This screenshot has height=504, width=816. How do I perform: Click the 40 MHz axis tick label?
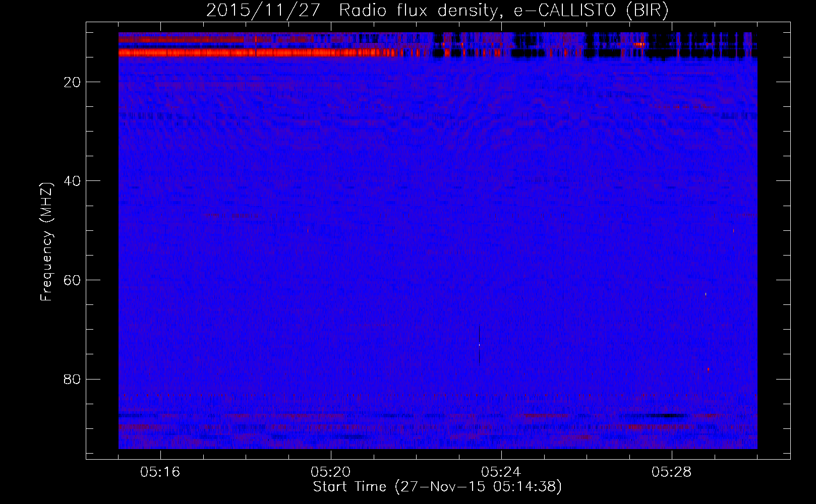(x=72, y=181)
